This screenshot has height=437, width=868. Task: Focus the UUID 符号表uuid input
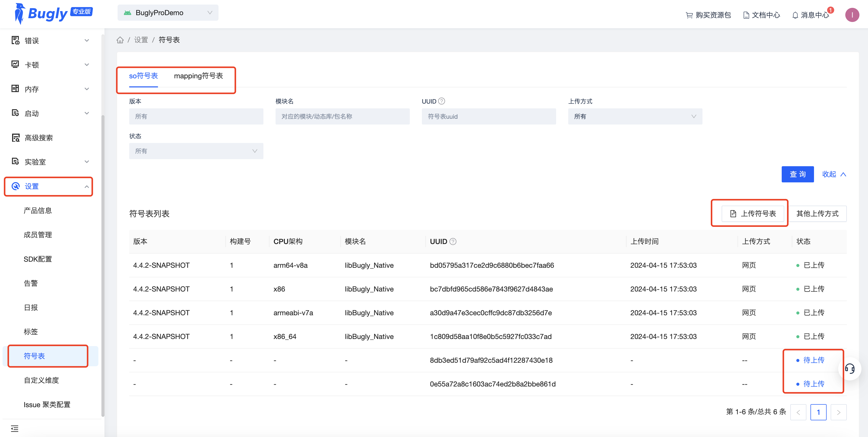[489, 116]
